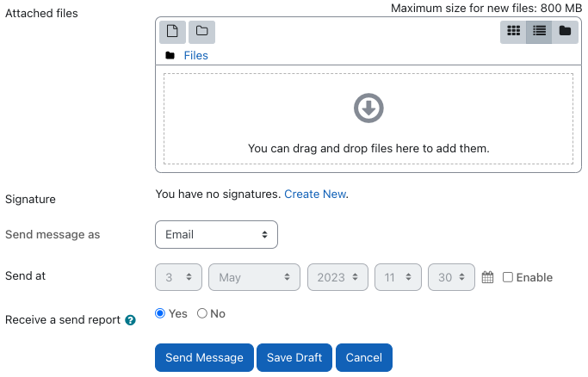Open the calendar date picker icon
Screen dimensions: 588x377
point(487,277)
